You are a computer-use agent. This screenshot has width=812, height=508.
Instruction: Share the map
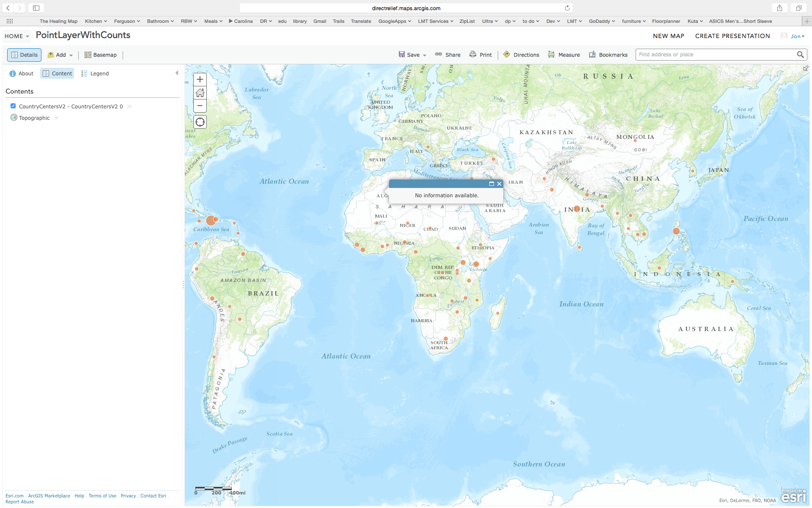click(448, 55)
